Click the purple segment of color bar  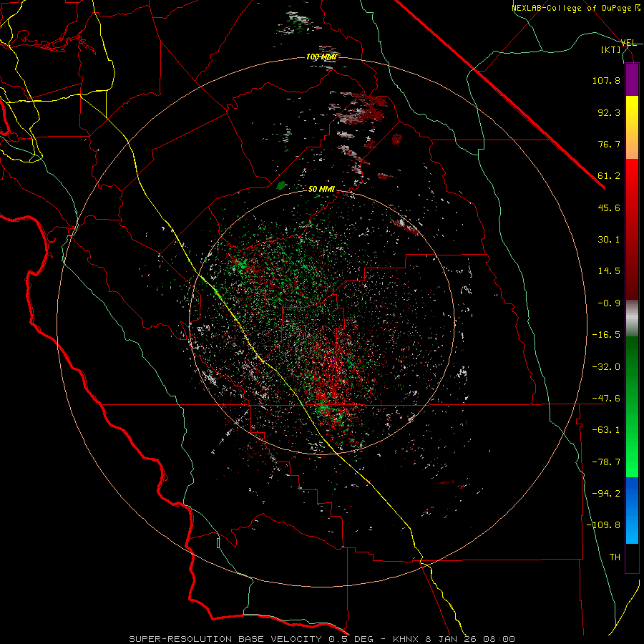pos(632,79)
